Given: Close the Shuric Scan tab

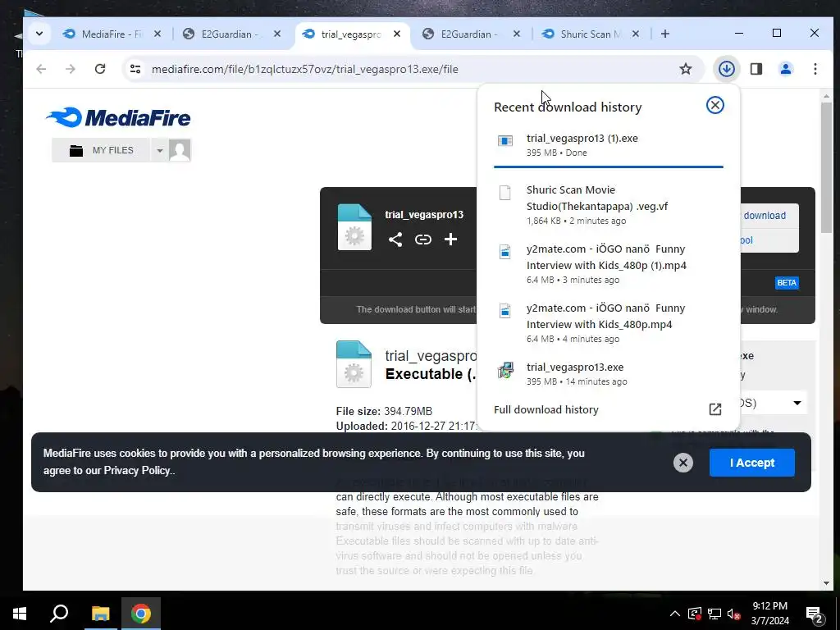Looking at the screenshot, I should point(636,34).
